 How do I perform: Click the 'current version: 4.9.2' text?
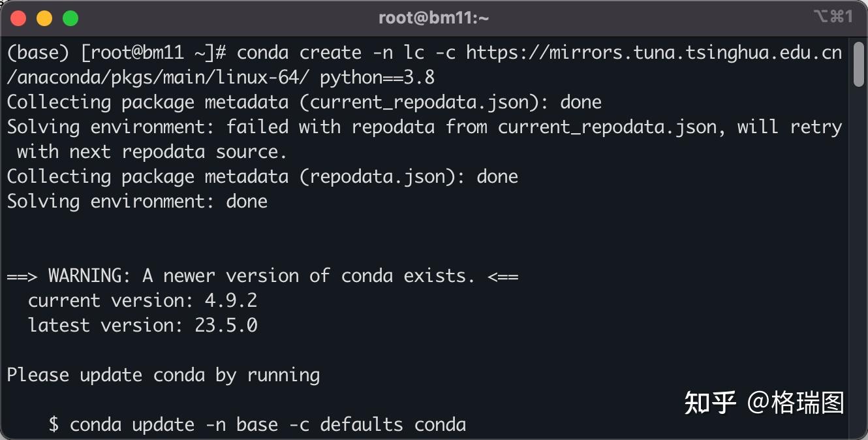point(142,301)
